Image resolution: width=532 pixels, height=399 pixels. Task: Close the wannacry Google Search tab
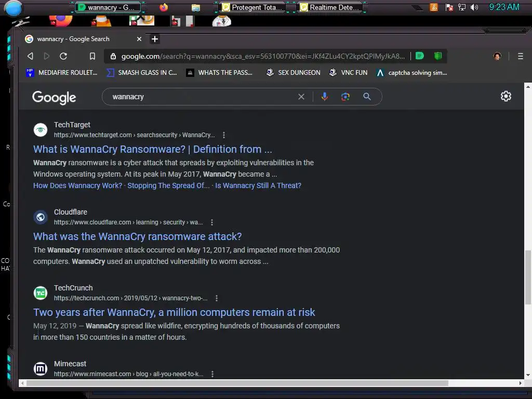point(139,39)
